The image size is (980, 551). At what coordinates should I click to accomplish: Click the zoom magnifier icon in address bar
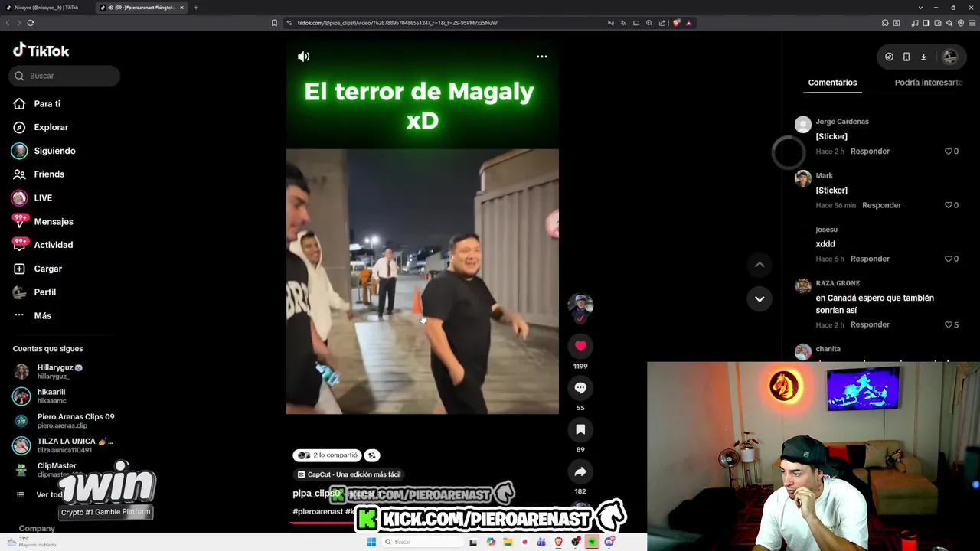[x=649, y=23]
